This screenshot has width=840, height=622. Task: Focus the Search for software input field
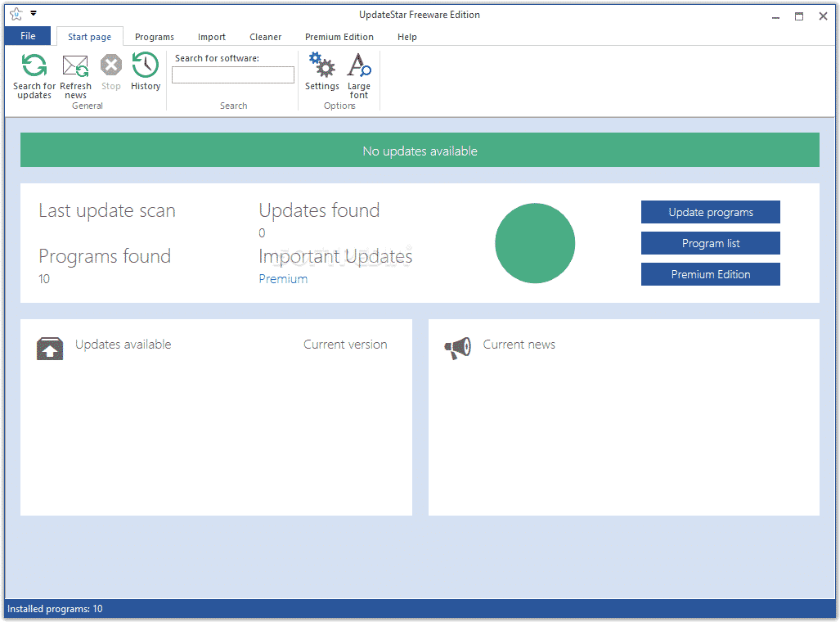(x=233, y=75)
